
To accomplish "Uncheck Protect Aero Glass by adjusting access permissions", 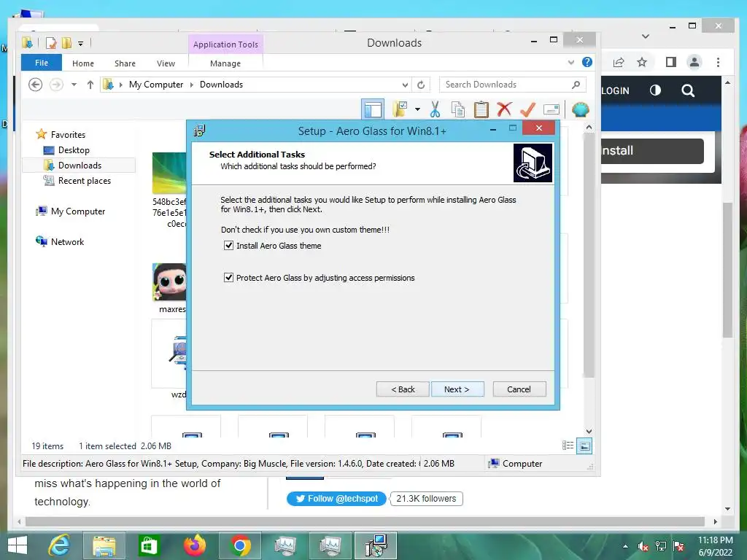I will [x=228, y=278].
